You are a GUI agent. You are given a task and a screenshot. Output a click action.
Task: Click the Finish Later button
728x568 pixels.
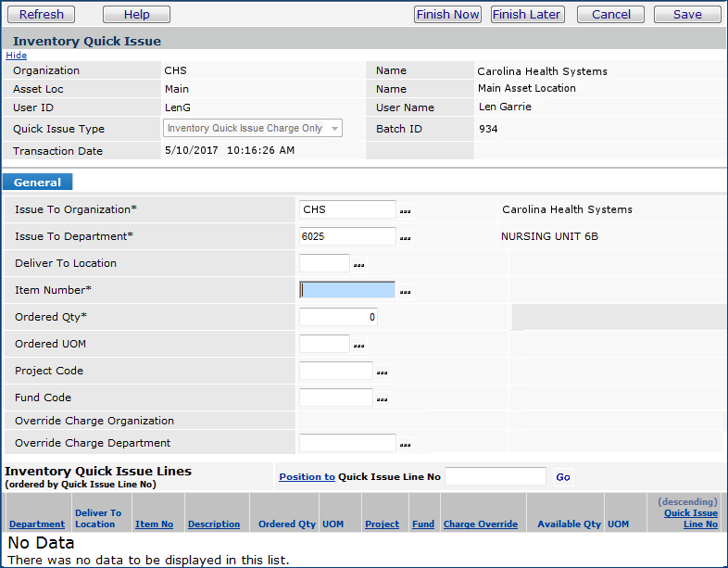tap(527, 14)
